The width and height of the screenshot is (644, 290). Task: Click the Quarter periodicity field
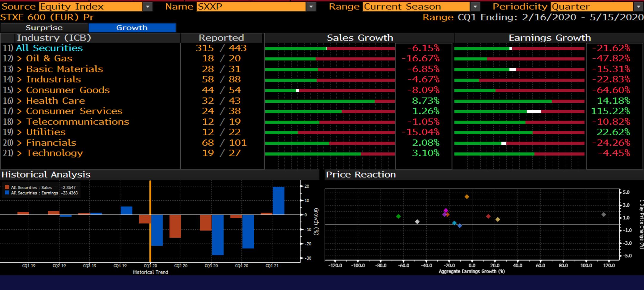pos(592,6)
